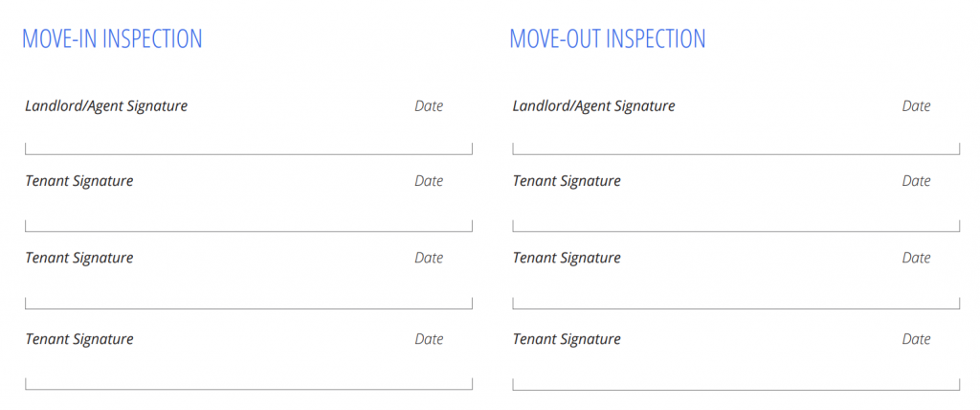Click the Move-Out Landlord/Agent Signature label
This screenshot has height=410, width=980.
593,106
